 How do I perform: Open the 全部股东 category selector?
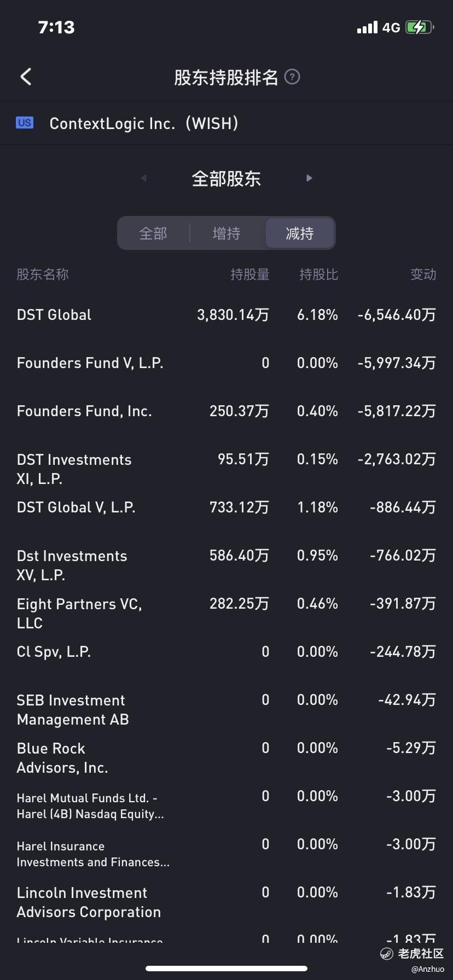click(226, 179)
